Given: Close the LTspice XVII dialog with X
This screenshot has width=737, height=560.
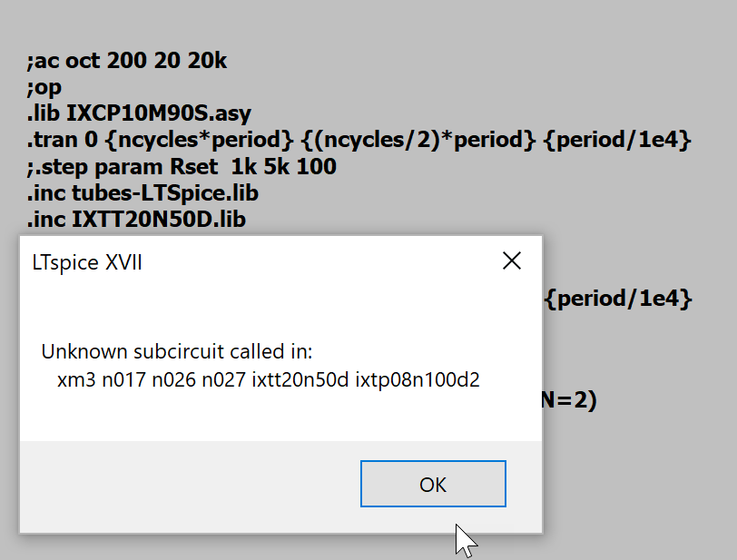Looking at the screenshot, I should point(511,260).
